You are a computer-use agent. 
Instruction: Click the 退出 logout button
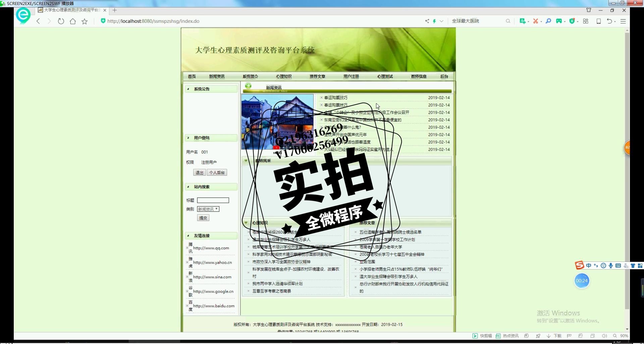pos(199,172)
